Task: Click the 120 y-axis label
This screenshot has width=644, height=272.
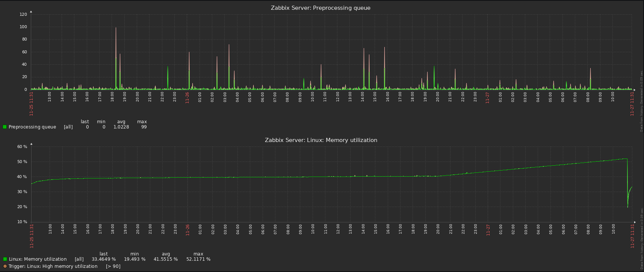Action: (23, 14)
